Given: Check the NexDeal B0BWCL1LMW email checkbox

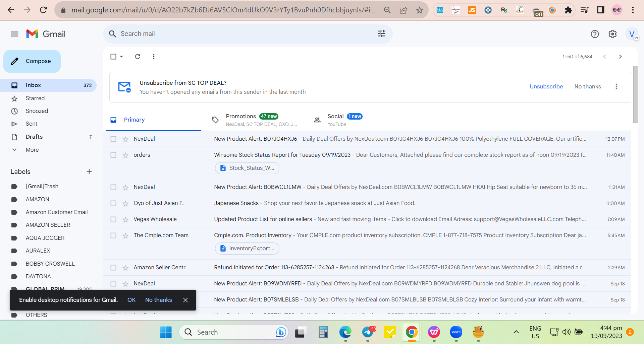Looking at the screenshot, I should click(x=113, y=187).
